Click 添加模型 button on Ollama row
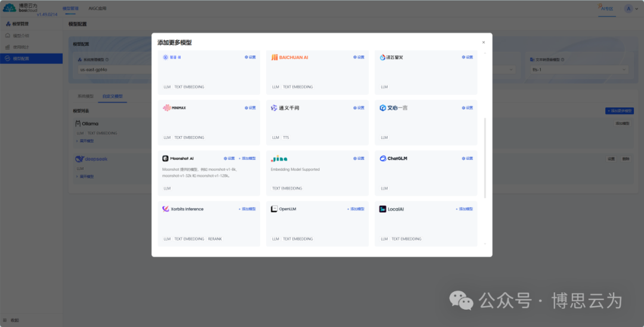This screenshot has width=644, height=327. [623, 124]
